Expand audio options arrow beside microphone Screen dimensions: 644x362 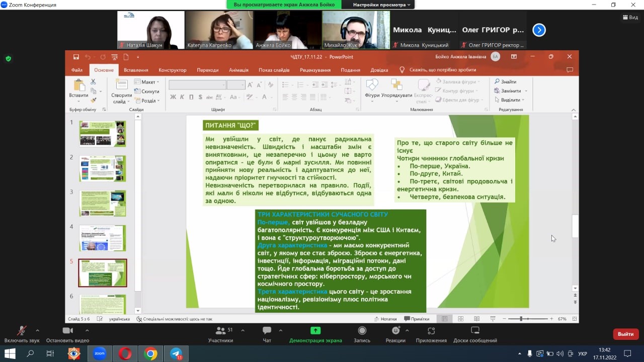tap(37, 330)
